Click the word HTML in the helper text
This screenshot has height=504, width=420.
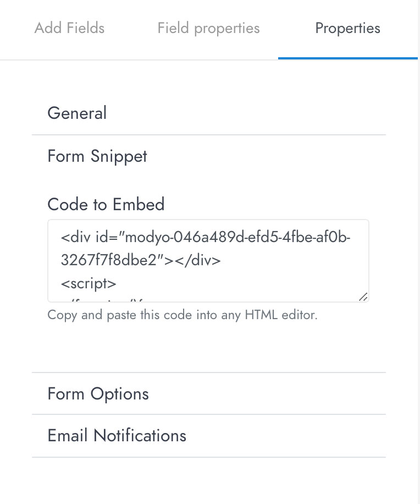click(261, 315)
